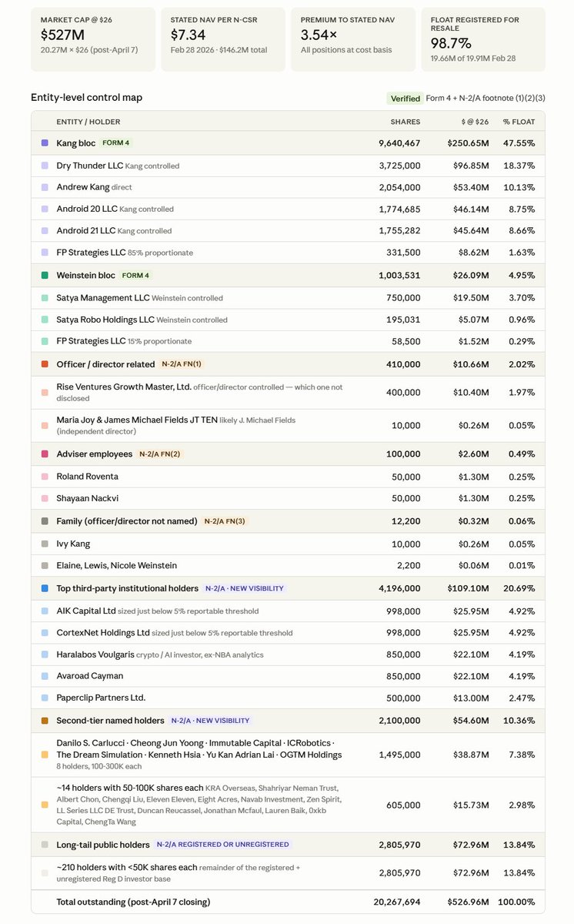
Task: Click the orange-red swatch beside Officer / director related
Action: click(45, 363)
